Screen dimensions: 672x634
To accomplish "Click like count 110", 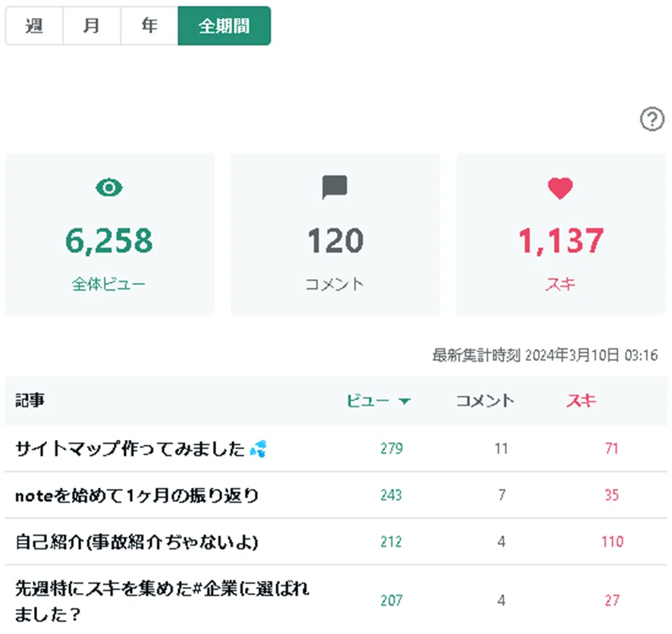I will click(612, 542).
